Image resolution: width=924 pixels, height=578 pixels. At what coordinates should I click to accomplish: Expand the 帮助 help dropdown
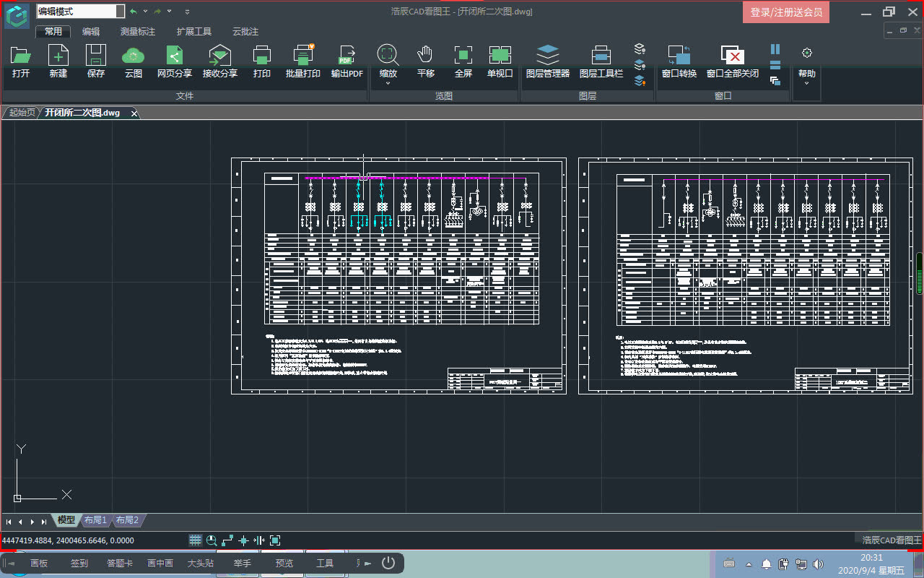pyautogui.click(x=806, y=82)
